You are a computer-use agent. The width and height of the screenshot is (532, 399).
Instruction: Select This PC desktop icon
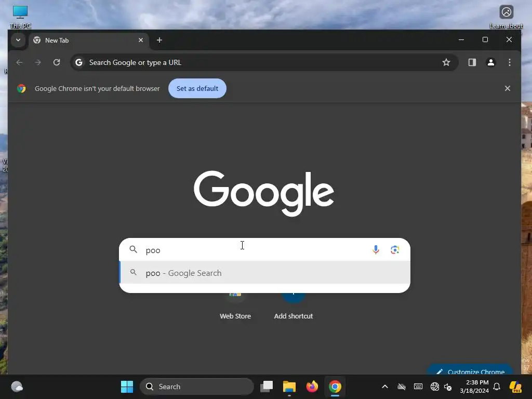click(x=20, y=16)
